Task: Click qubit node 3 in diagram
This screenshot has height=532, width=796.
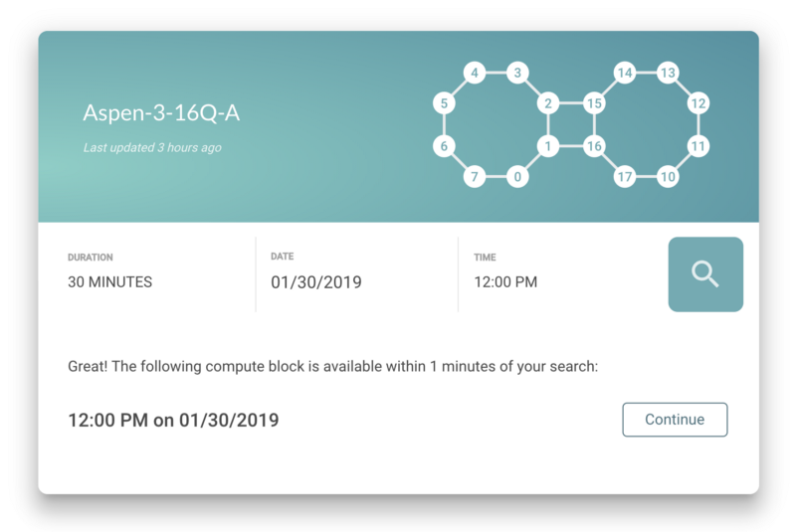Action: (517, 73)
